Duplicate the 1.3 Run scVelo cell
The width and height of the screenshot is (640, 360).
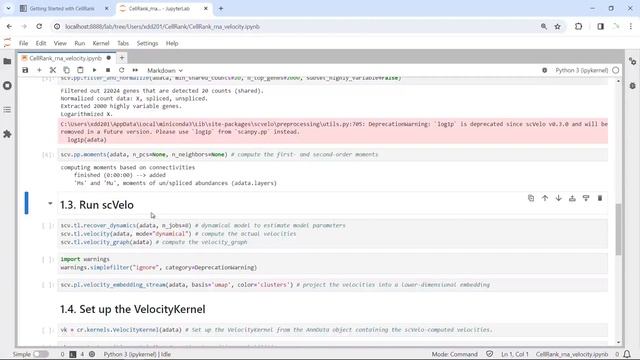(531, 198)
